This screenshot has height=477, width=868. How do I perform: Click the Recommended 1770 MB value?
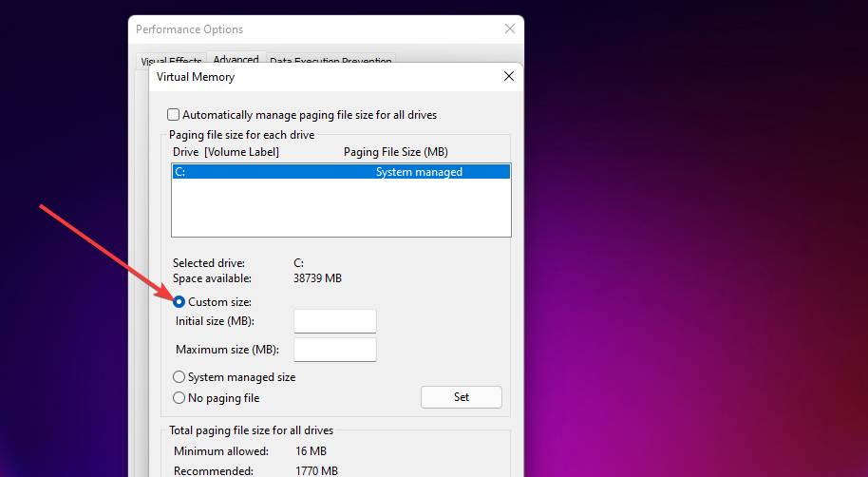click(x=316, y=470)
